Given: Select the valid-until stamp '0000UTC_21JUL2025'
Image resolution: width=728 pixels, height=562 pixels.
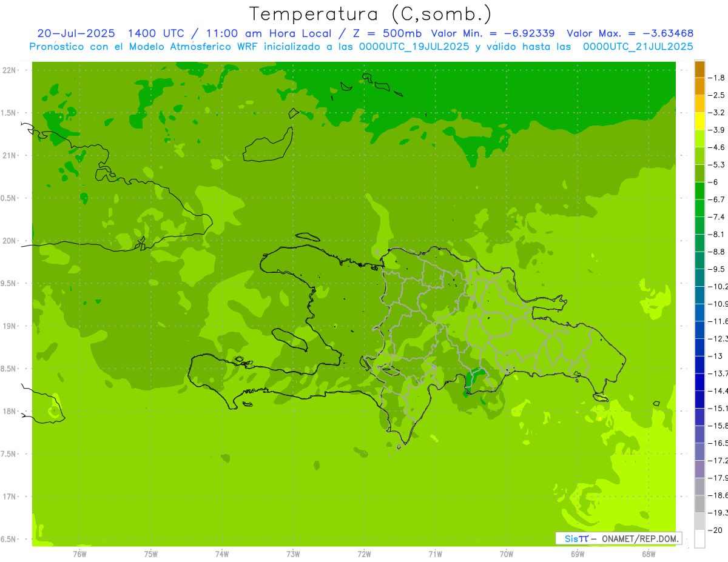Looking at the screenshot, I should [638, 47].
